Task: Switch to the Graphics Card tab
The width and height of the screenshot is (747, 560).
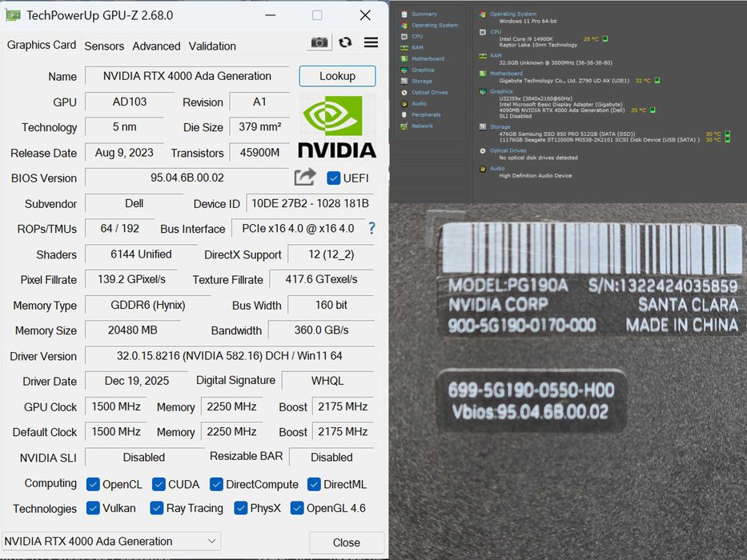Action: coord(41,45)
